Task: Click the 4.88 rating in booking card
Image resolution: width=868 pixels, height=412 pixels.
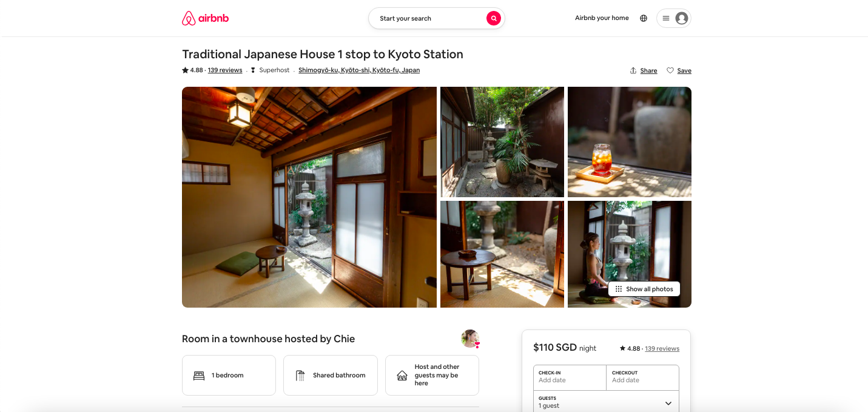Action: point(634,348)
